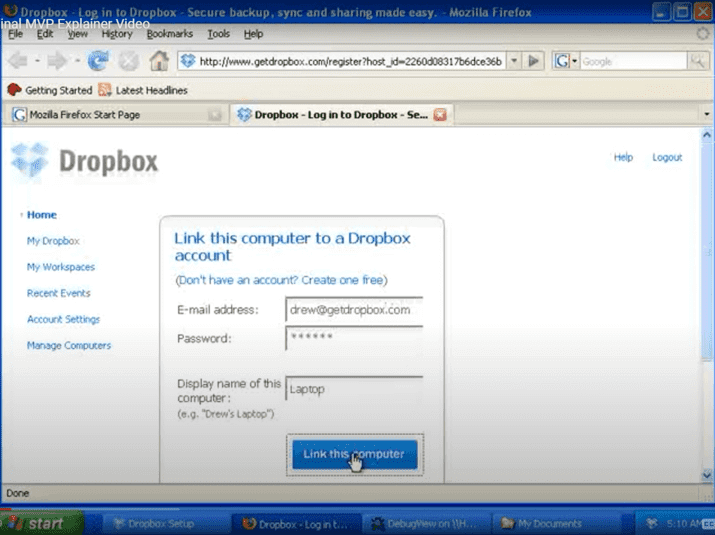The height and width of the screenshot is (535, 715).
Task: Click the search magnifier icon
Action: (698, 61)
